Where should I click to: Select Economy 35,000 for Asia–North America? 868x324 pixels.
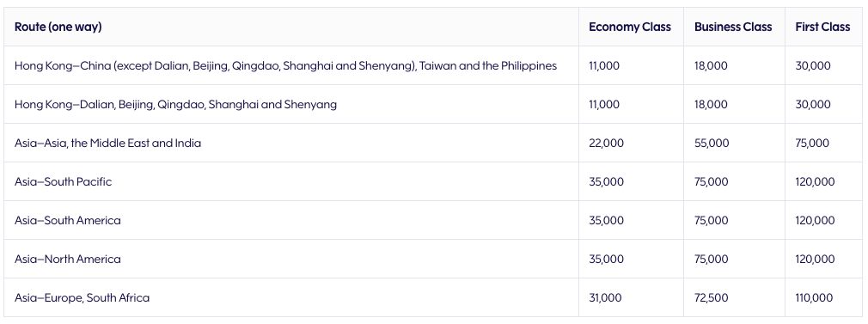(x=606, y=260)
